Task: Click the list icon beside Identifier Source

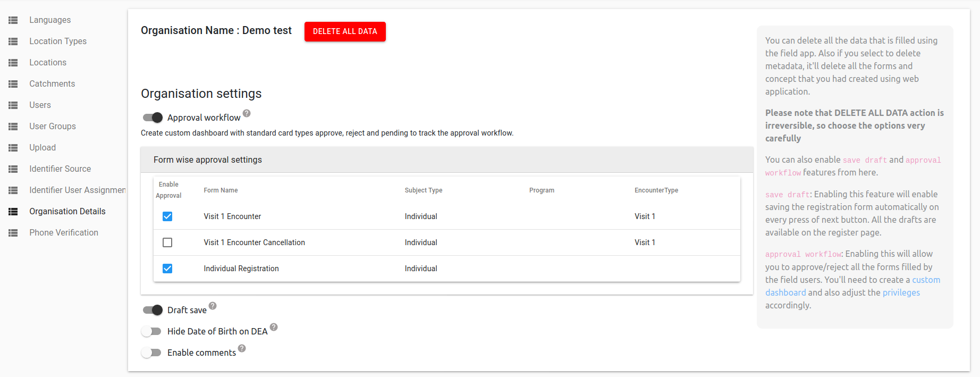Action: [13, 169]
